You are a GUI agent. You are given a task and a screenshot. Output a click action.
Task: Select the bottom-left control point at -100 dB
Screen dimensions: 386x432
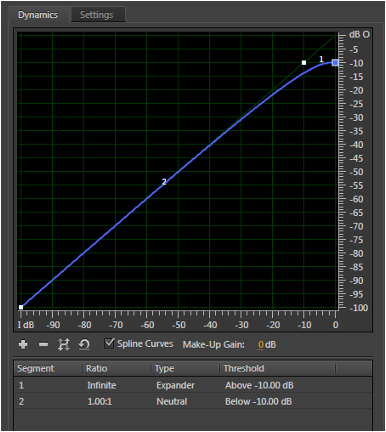point(21,307)
